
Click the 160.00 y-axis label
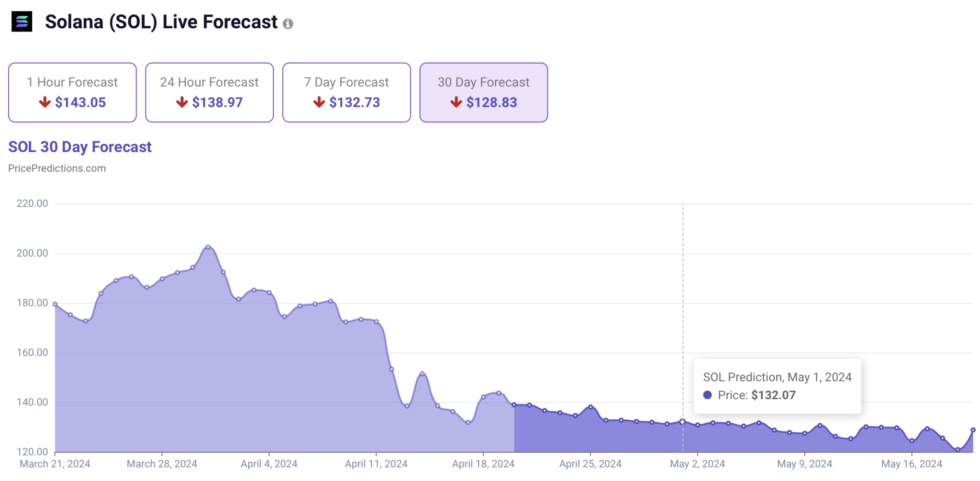33,353
